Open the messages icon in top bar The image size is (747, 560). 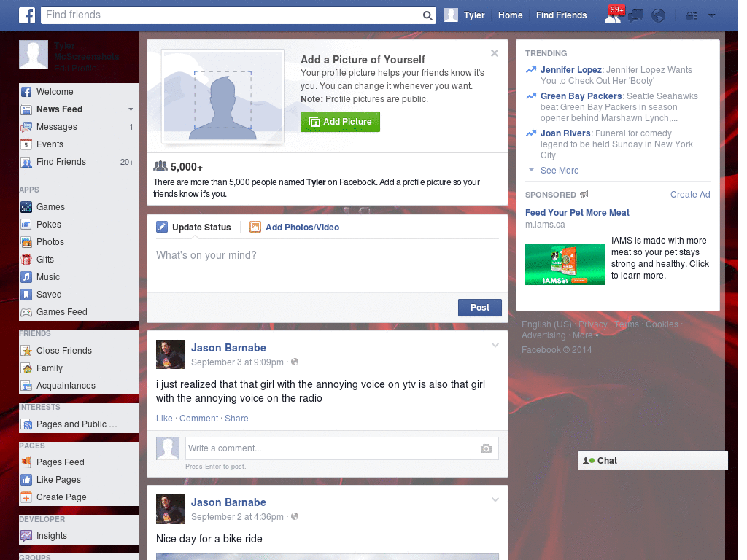(x=635, y=16)
